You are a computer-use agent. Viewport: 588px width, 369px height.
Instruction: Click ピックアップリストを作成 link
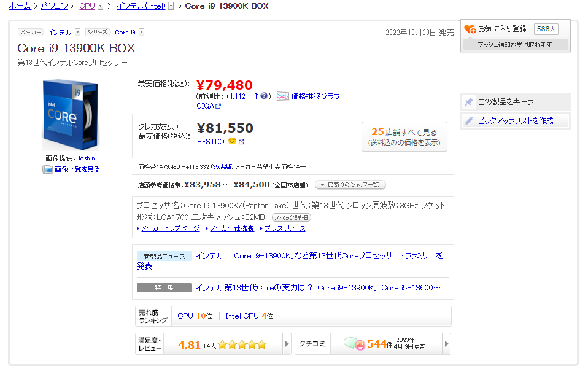coord(516,121)
